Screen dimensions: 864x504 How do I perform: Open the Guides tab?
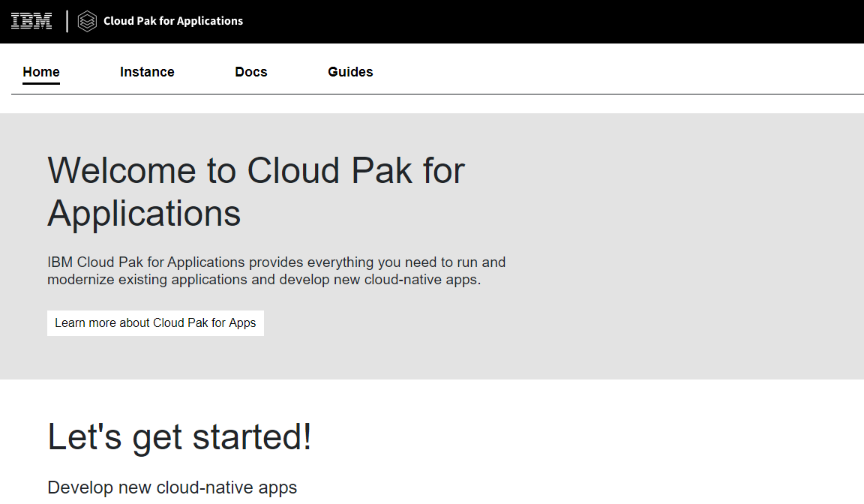(x=350, y=72)
